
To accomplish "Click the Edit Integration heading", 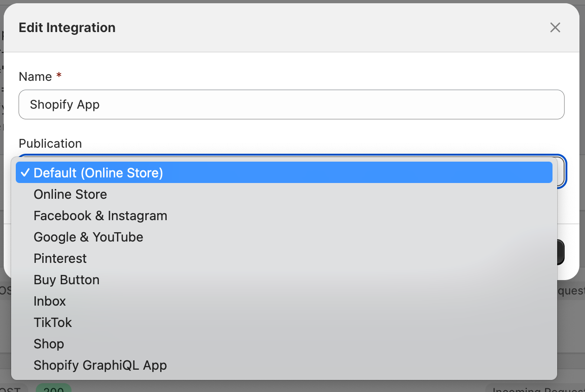I will point(67,28).
